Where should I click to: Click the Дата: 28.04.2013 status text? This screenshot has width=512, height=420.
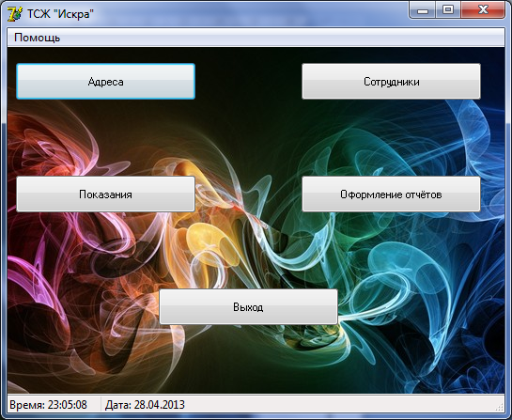pyautogui.click(x=145, y=405)
